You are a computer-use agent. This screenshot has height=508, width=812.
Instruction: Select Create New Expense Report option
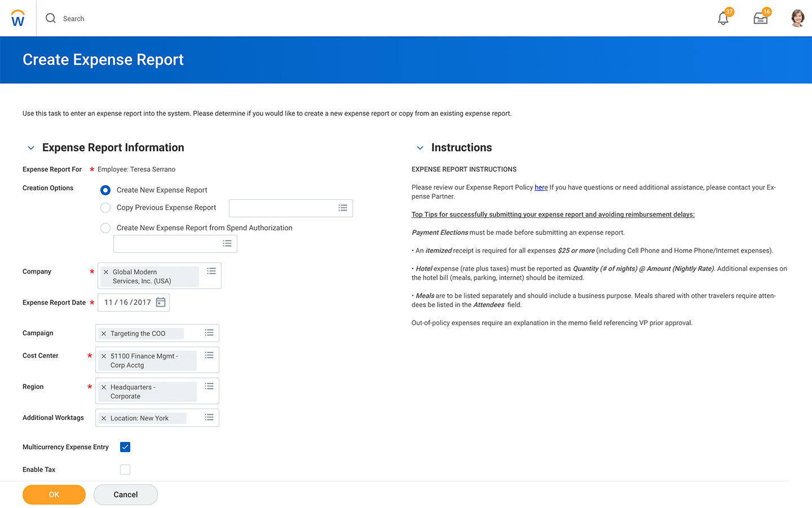[x=105, y=190]
